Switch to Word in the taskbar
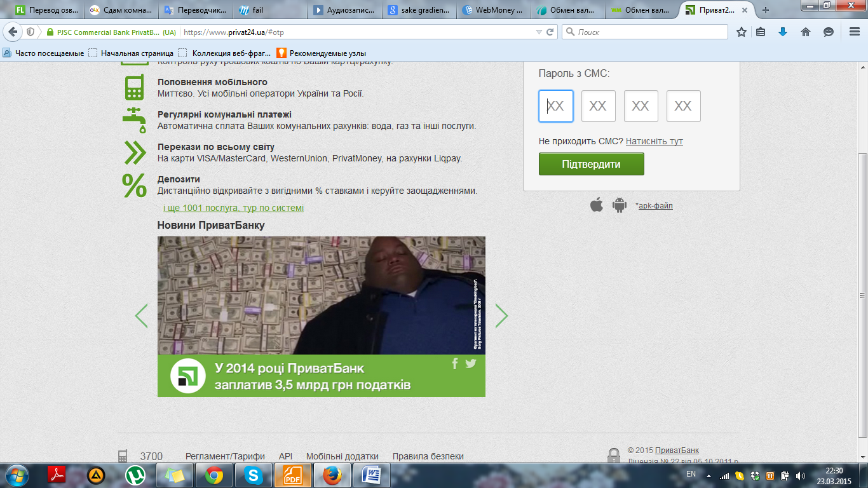Image resolution: width=868 pixels, height=488 pixels. [x=371, y=475]
